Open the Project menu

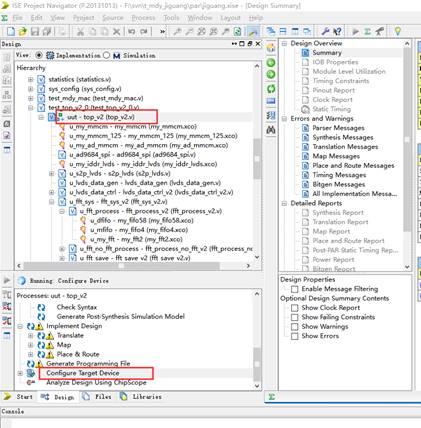pos(84,18)
